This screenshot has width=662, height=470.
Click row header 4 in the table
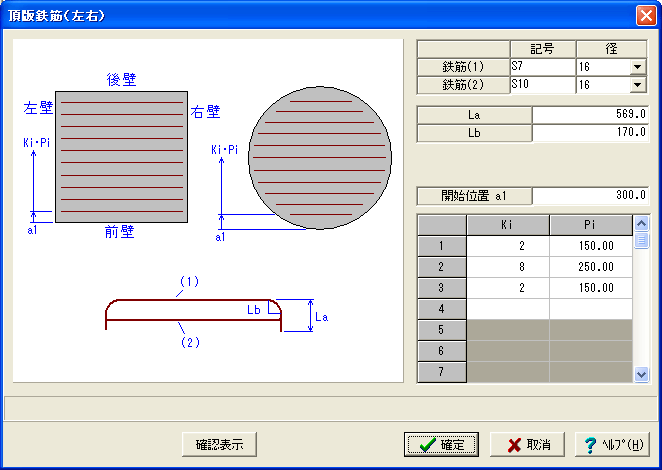click(442, 309)
